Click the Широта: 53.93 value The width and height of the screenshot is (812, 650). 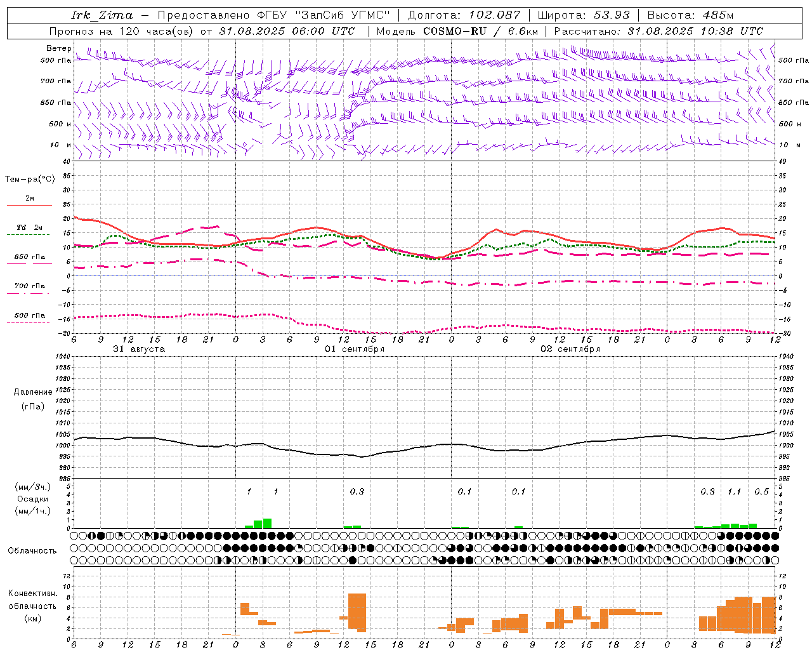click(583, 15)
